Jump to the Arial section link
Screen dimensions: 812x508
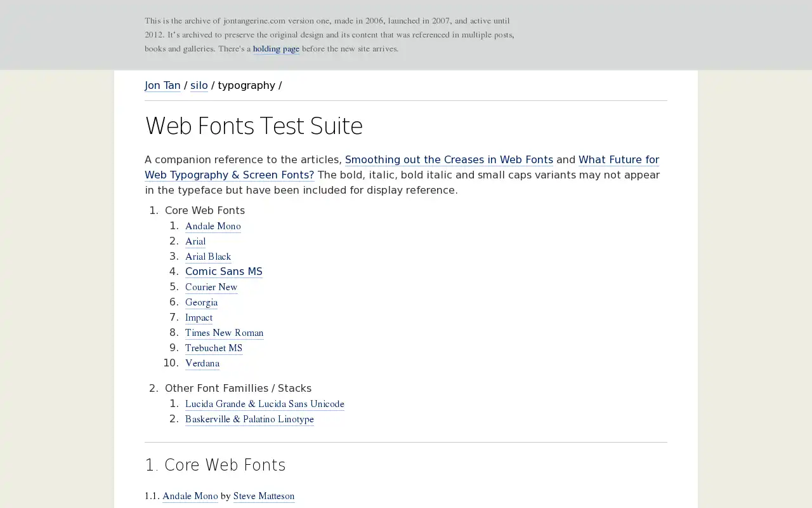(x=195, y=241)
